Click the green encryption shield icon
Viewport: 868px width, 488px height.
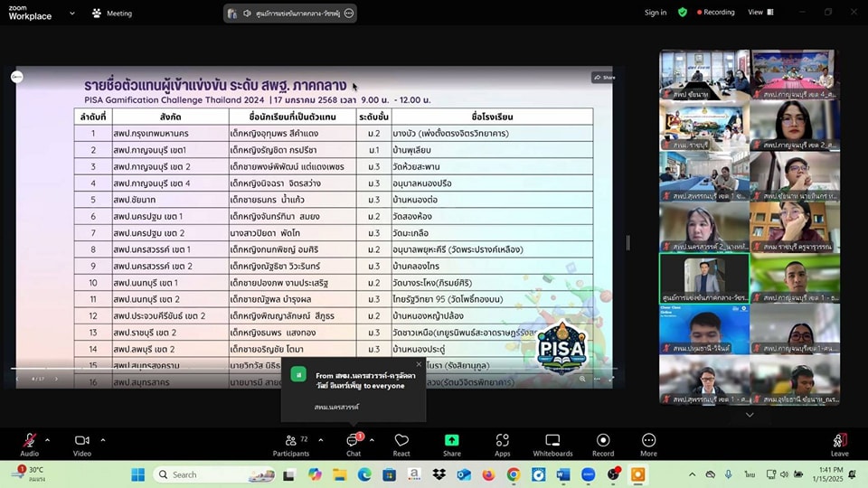[x=683, y=13]
